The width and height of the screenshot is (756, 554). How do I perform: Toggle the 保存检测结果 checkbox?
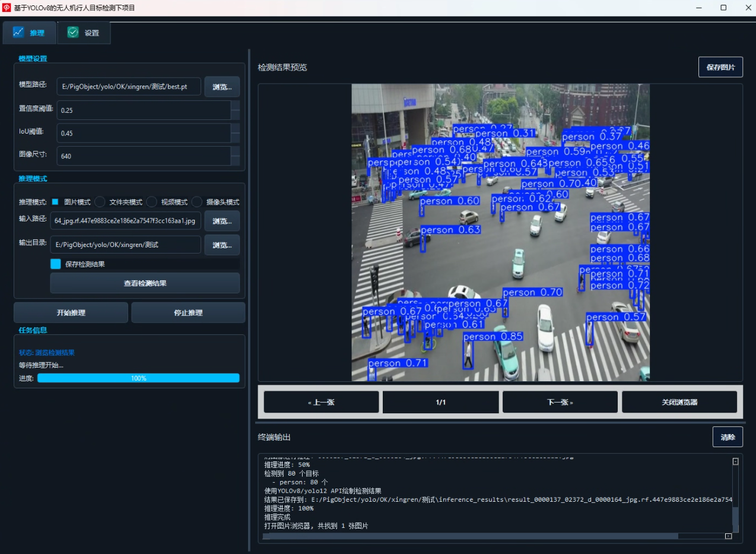coord(56,264)
